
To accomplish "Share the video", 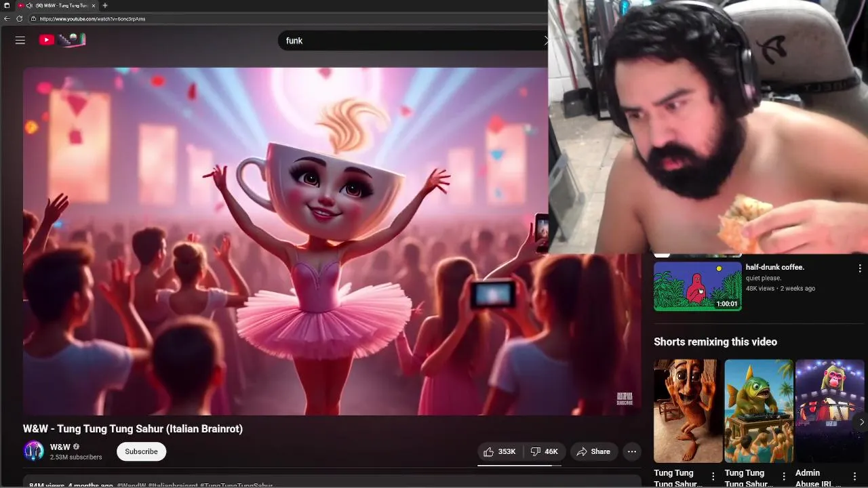I will pyautogui.click(x=593, y=451).
